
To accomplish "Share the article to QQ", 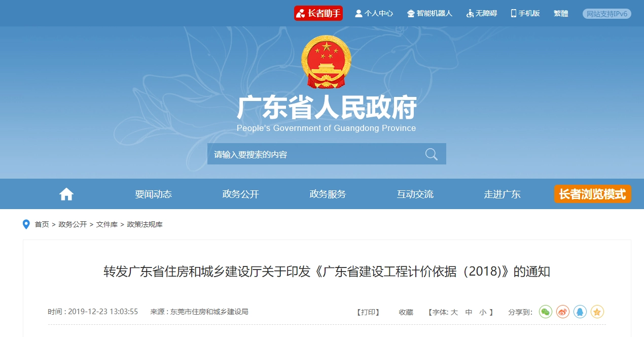I will [580, 312].
